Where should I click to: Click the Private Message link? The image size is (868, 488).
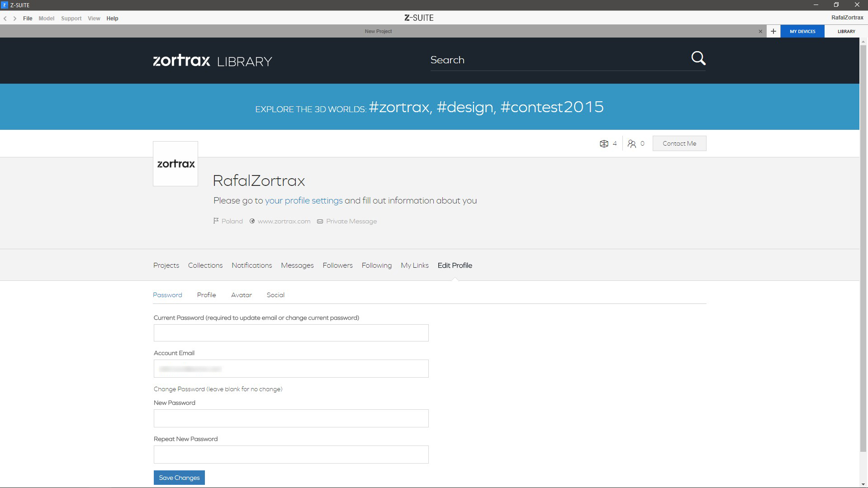(x=351, y=221)
